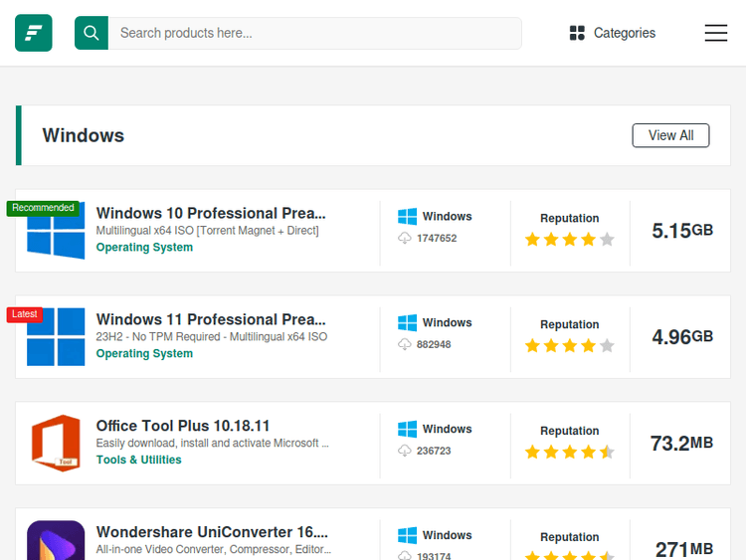The image size is (746, 560).
Task: Click inside the product search field
Action: [x=314, y=33]
